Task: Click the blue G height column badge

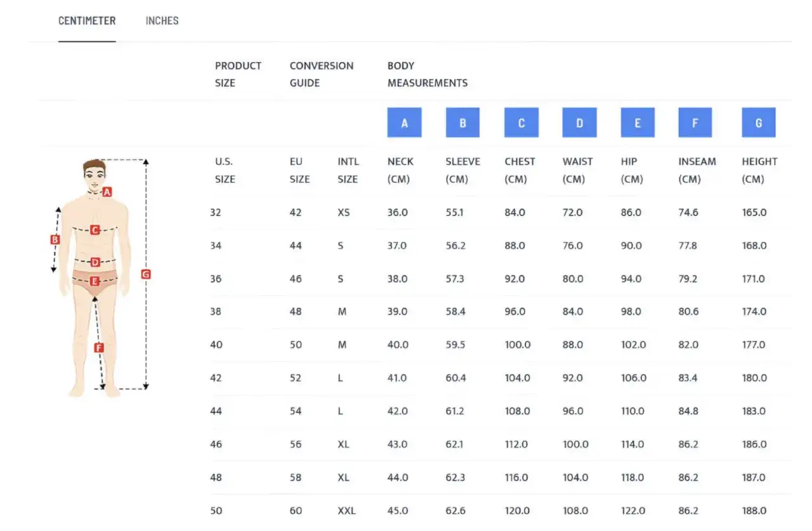Action: pos(759,122)
